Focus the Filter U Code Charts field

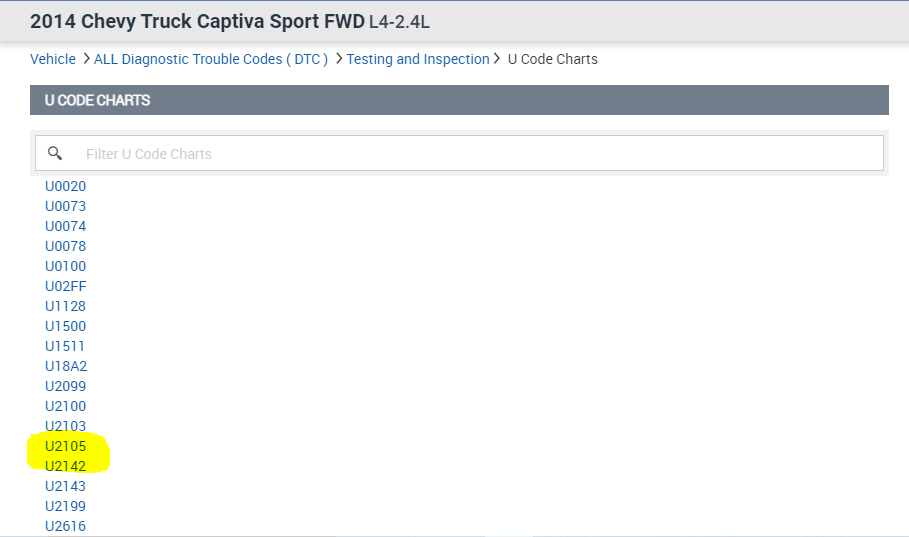(x=459, y=153)
